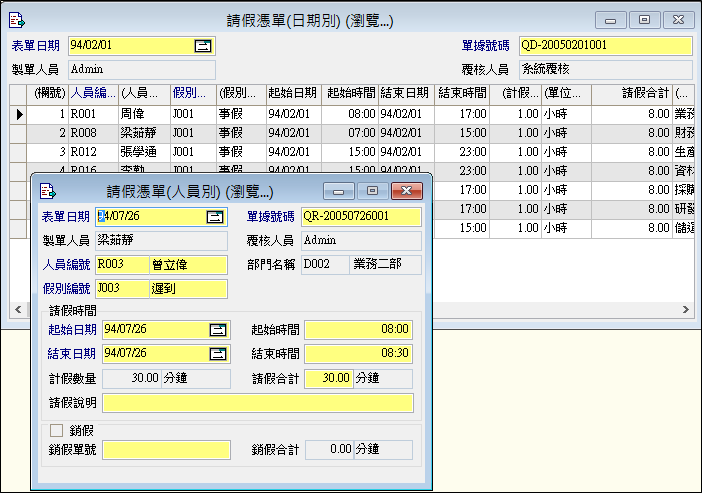Click the document icon in 請假憑單(日期別) title bar

pos(17,19)
